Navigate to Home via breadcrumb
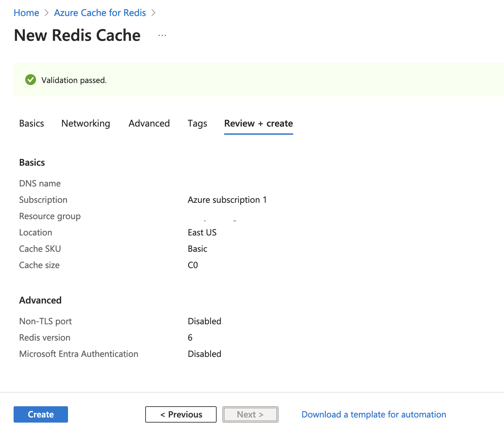 [x=26, y=13]
